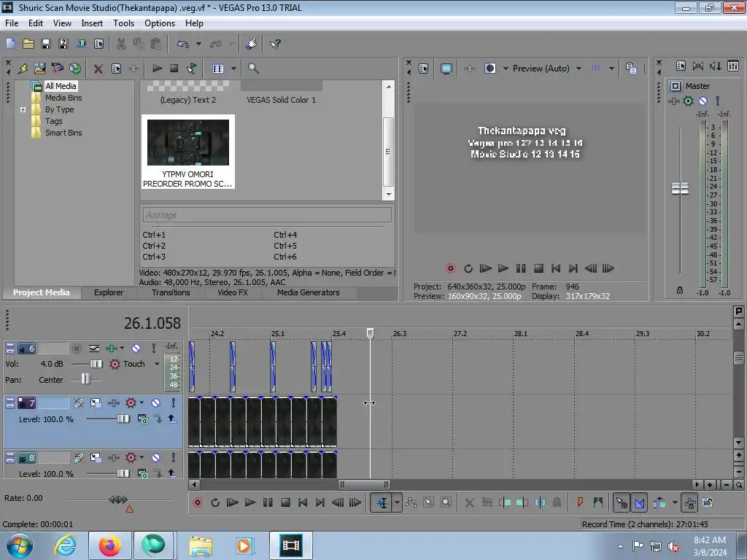Open a project with the folder icon
Viewport: 747px width, 560px height.
pos(28,44)
